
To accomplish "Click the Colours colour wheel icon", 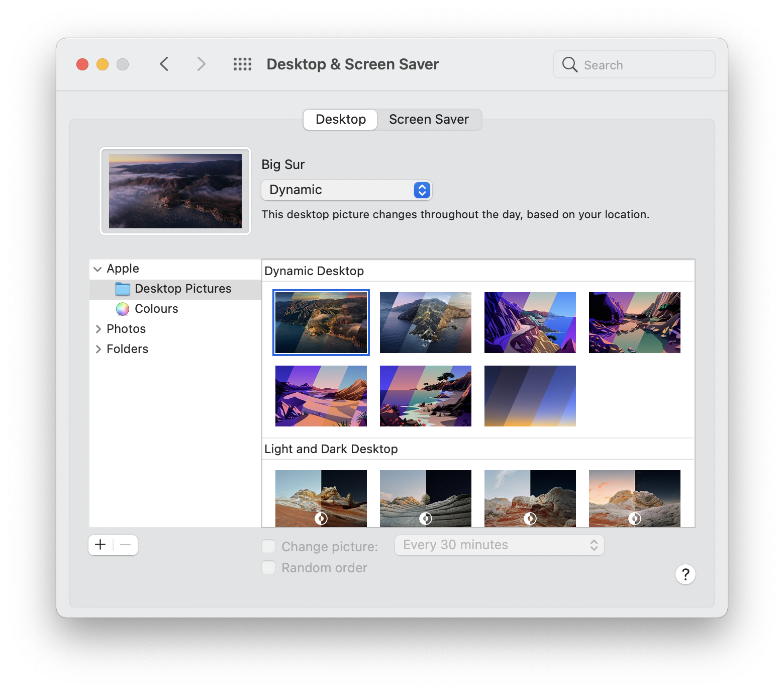I will (123, 309).
